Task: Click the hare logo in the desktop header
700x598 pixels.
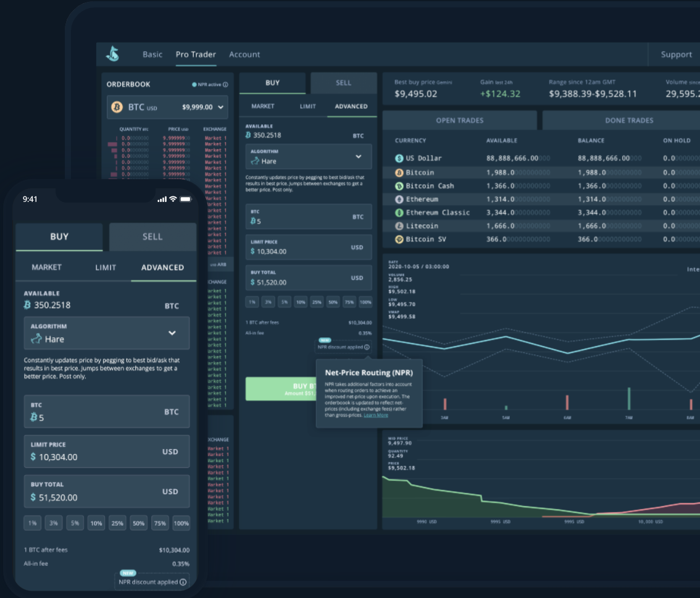Action: pos(113,54)
